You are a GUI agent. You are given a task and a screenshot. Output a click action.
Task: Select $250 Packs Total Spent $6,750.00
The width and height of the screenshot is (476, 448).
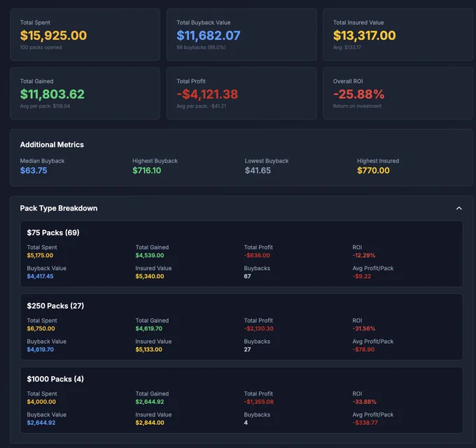pyautogui.click(x=41, y=328)
